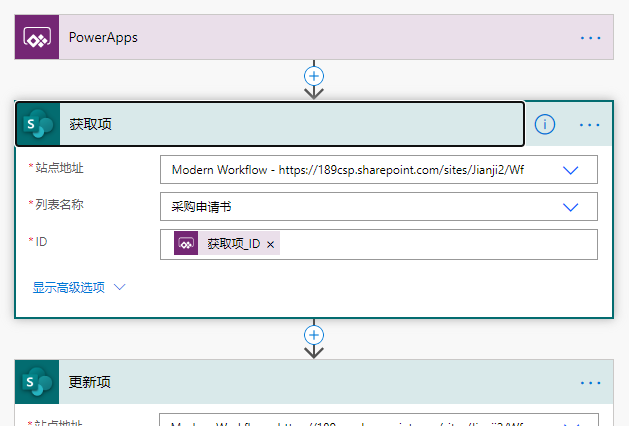Expand 显示高级选项 chevron

pos(120,287)
